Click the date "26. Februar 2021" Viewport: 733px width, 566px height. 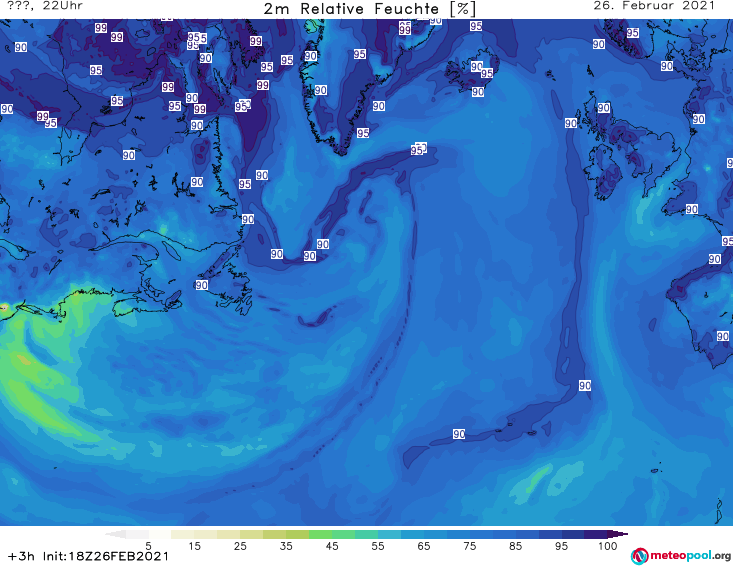[x=654, y=6]
